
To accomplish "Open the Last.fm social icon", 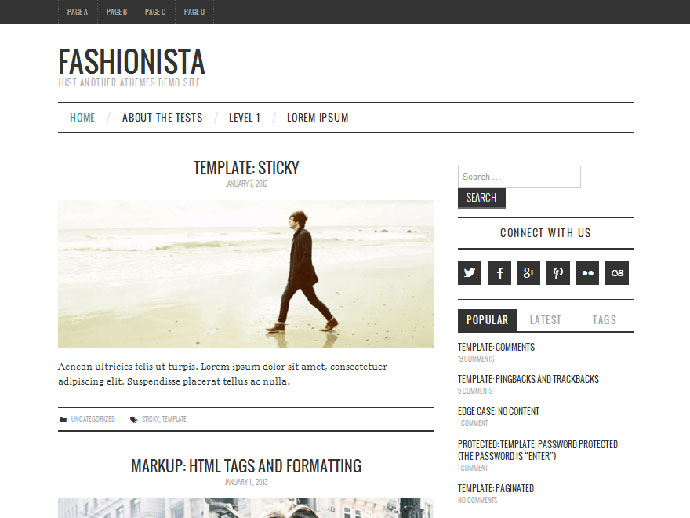I will pos(617,273).
